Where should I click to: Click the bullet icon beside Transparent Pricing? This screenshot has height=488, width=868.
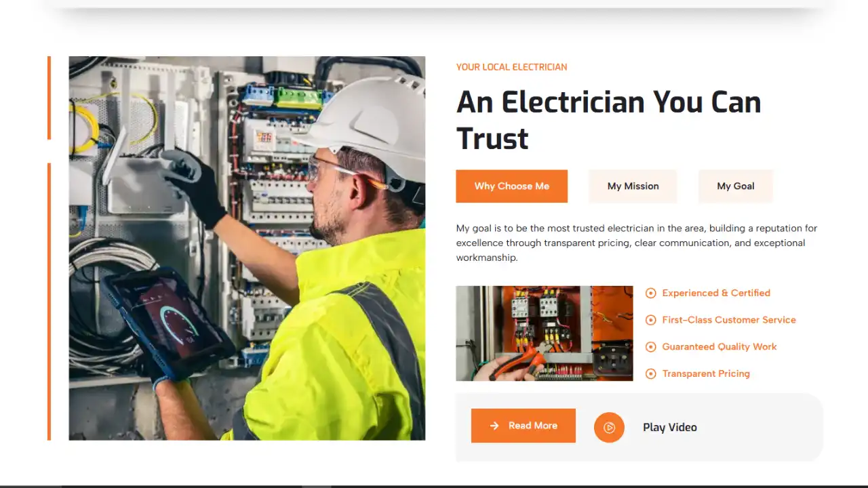[x=651, y=373]
